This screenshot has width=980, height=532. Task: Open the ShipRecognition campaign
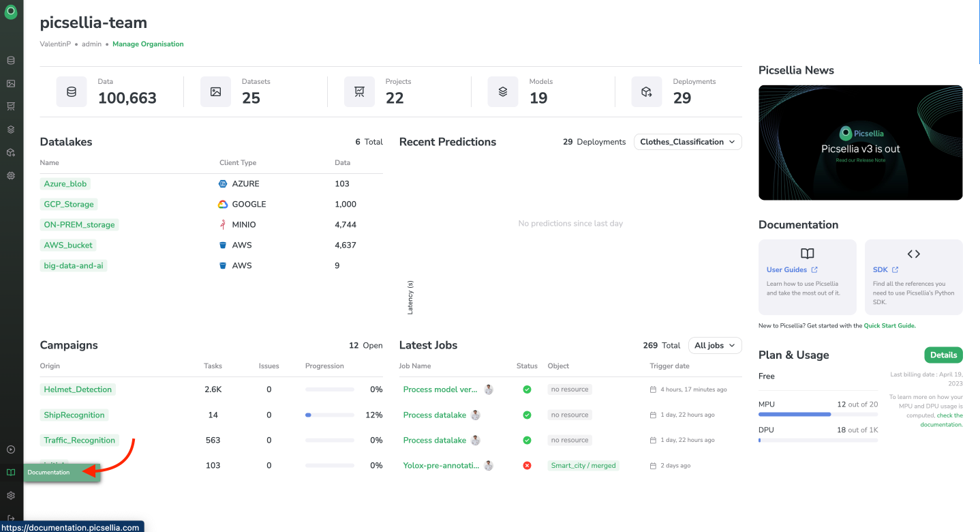coord(74,415)
